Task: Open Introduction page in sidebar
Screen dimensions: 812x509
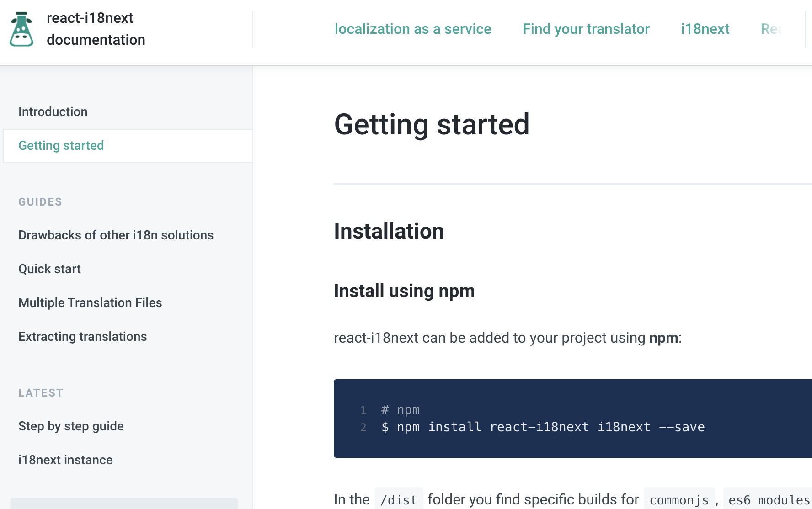Action: pos(53,111)
